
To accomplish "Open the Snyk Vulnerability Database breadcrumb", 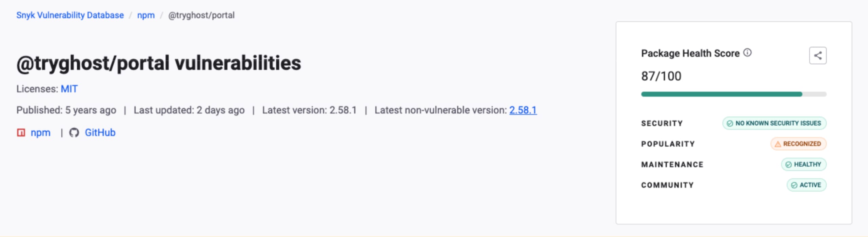I will point(70,15).
